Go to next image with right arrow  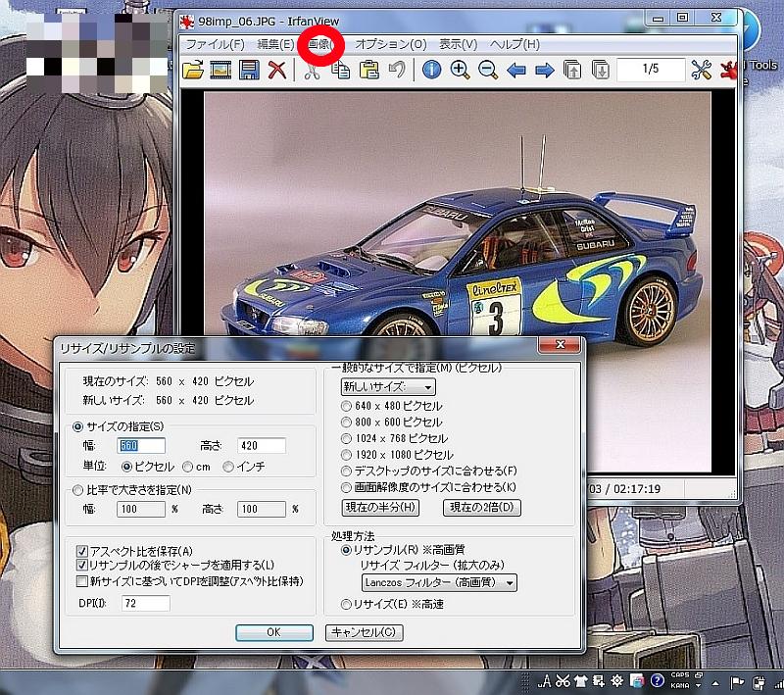(x=545, y=70)
